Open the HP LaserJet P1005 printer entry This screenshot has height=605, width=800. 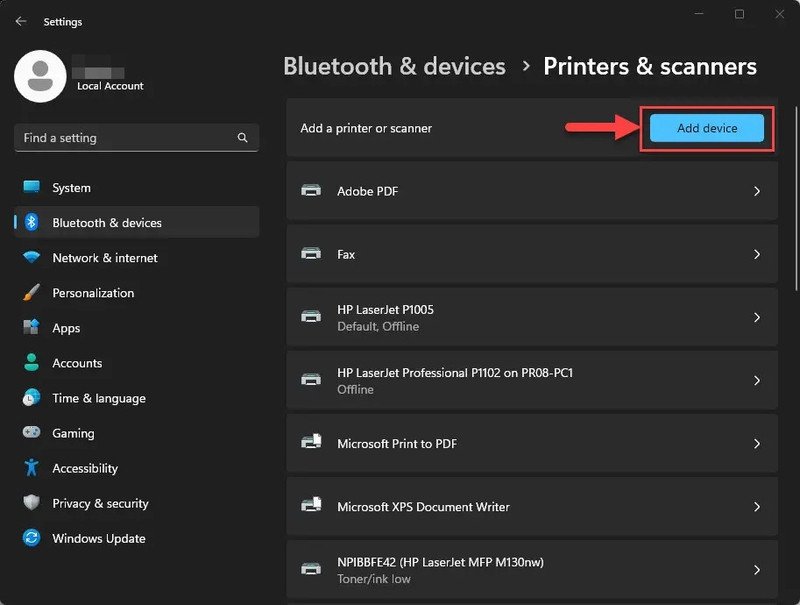[530, 317]
